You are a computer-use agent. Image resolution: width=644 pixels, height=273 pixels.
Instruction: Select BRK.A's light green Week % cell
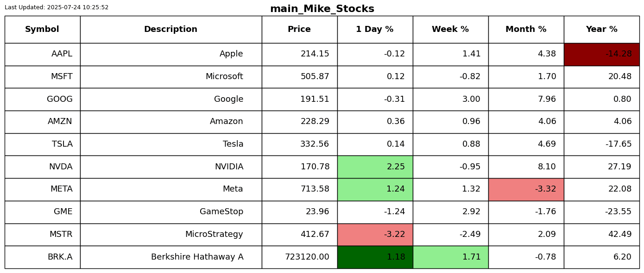click(450, 257)
